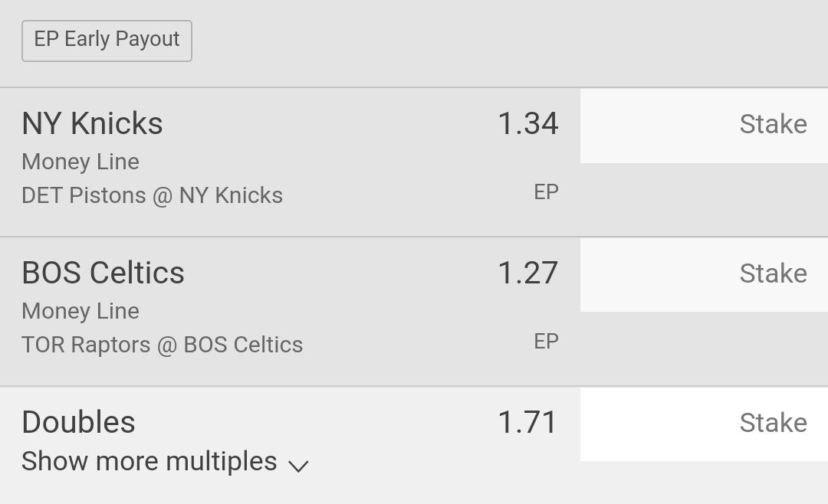
Task: Click the 1.27 odds value
Action: (528, 273)
